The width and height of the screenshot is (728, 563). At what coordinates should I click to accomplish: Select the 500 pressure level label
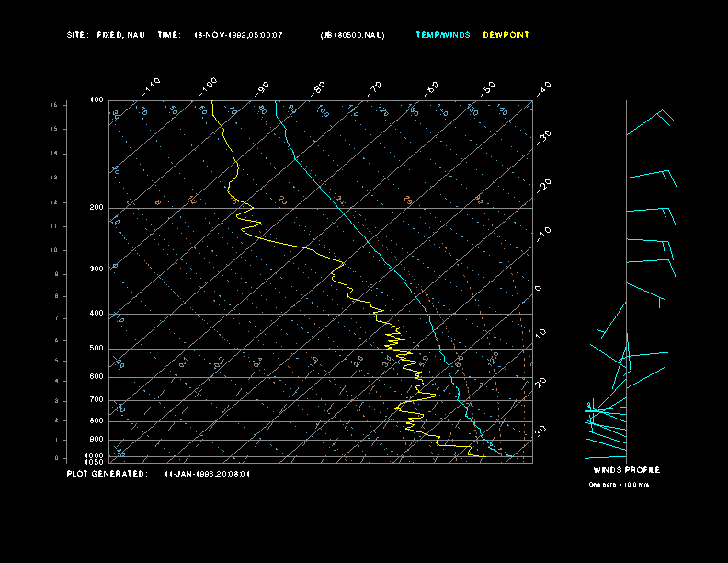coord(97,349)
